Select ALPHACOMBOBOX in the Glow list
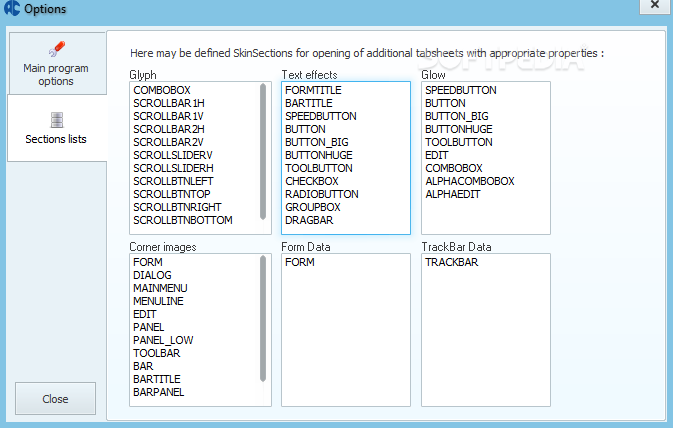The height and width of the screenshot is (428, 673). click(470, 181)
